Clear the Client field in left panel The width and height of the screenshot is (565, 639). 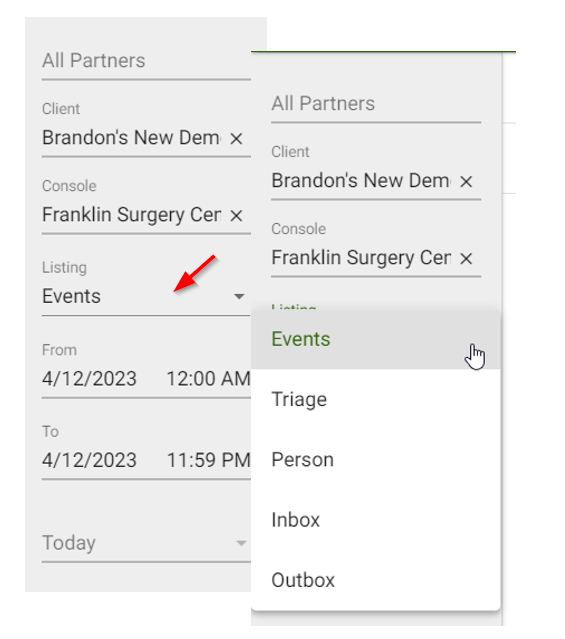(236, 139)
